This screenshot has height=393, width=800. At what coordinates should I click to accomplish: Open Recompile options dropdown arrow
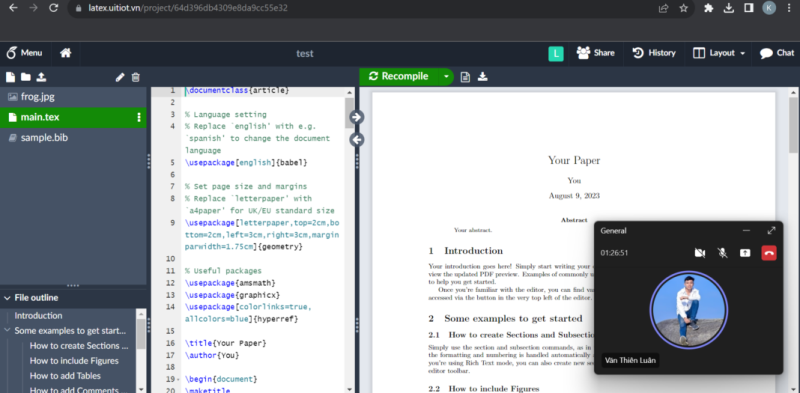446,77
